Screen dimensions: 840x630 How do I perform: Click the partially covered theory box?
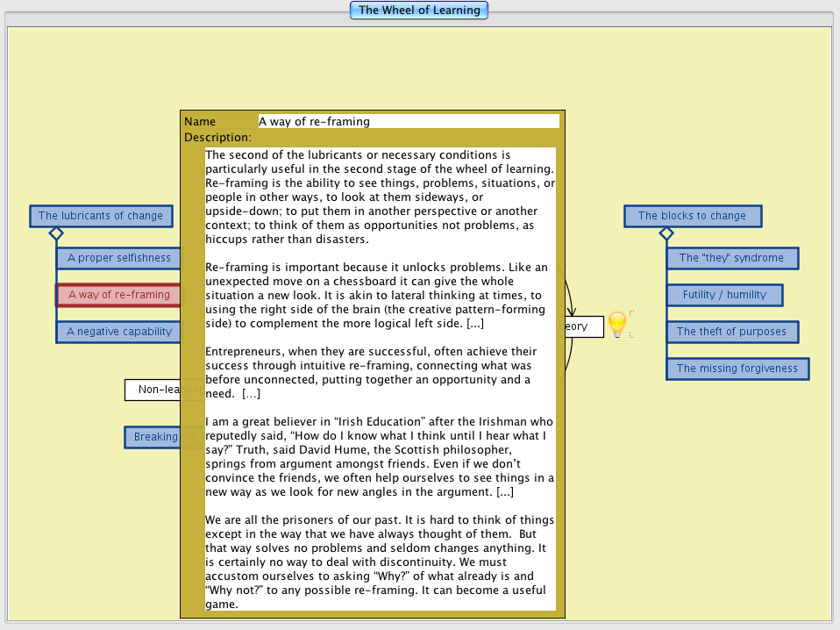(x=584, y=326)
